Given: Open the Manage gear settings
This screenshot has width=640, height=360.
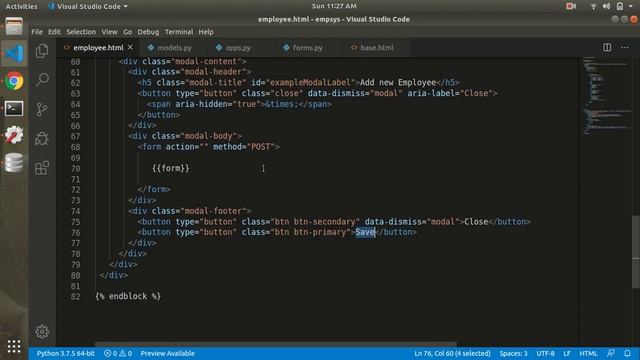Looking at the screenshot, I should point(42,331).
